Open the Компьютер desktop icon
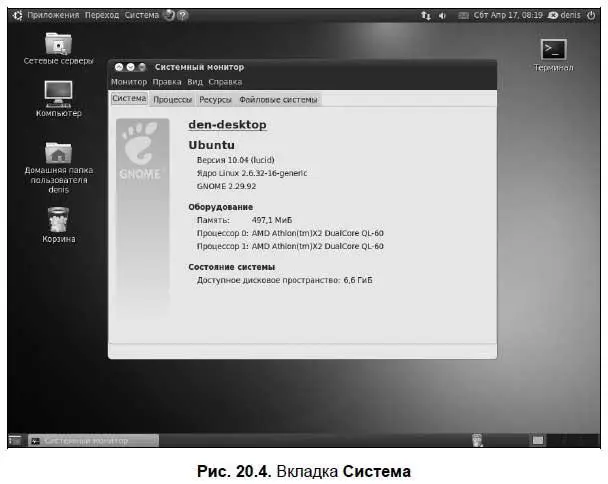 click(x=58, y=99)
